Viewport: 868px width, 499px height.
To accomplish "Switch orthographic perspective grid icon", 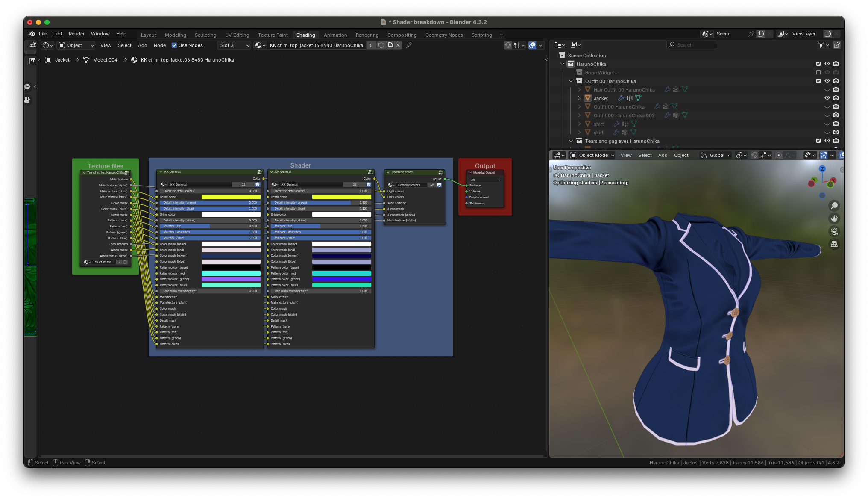I will click(834, 244).
